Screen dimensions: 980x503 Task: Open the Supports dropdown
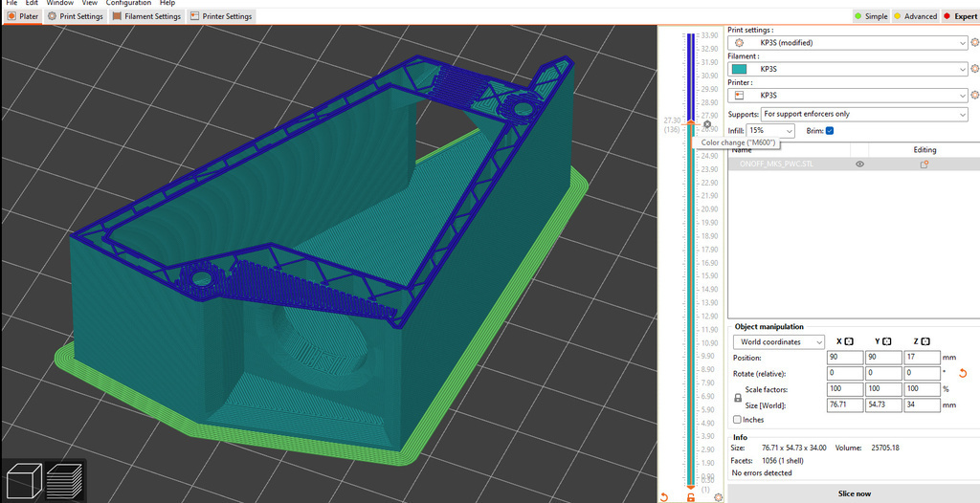coord(864,114)
